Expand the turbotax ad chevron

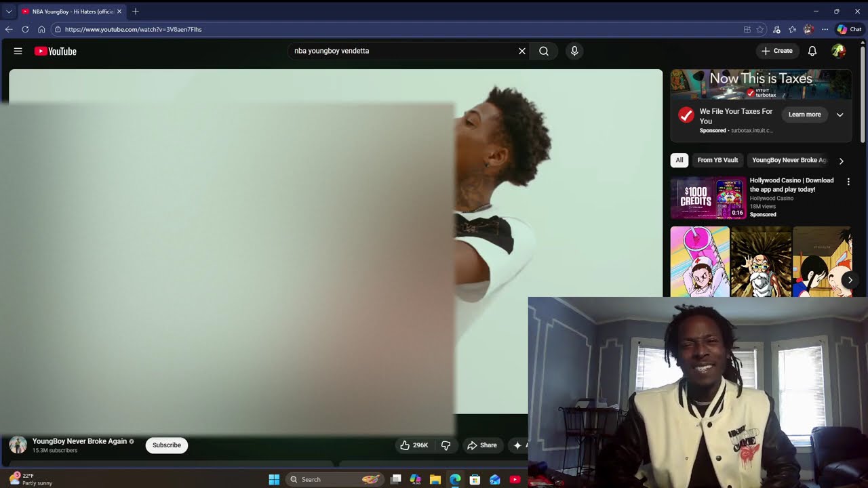(x=840, y=115)
